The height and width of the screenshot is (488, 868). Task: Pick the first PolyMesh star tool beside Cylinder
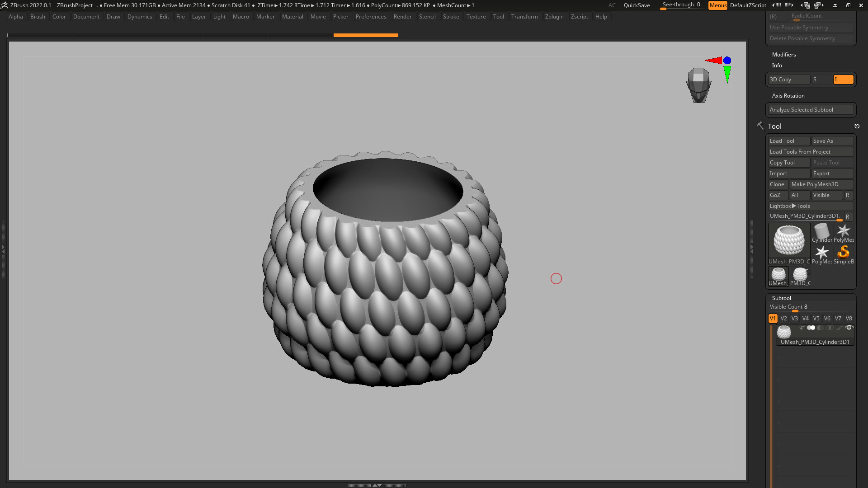tap(844, 233)
